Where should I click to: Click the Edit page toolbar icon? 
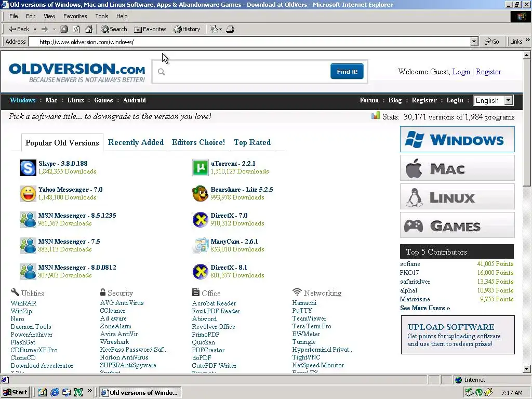click(x=214, y=29)
